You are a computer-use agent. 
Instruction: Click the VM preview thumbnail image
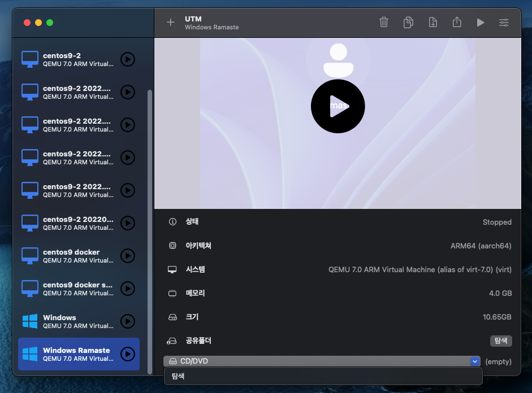[x=338, y=123]
